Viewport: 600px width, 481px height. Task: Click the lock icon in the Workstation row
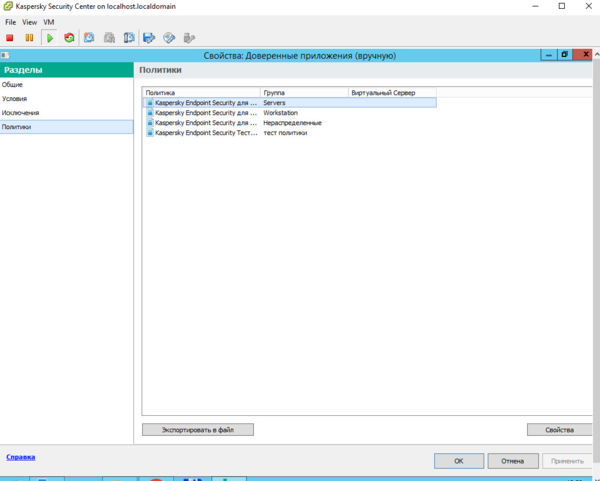[150, 113]
